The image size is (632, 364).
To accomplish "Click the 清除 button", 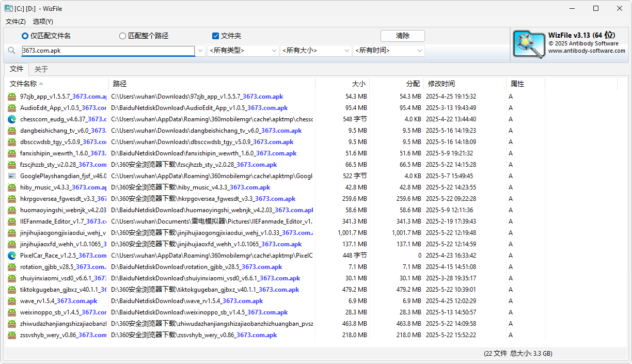I will point(403,36).
